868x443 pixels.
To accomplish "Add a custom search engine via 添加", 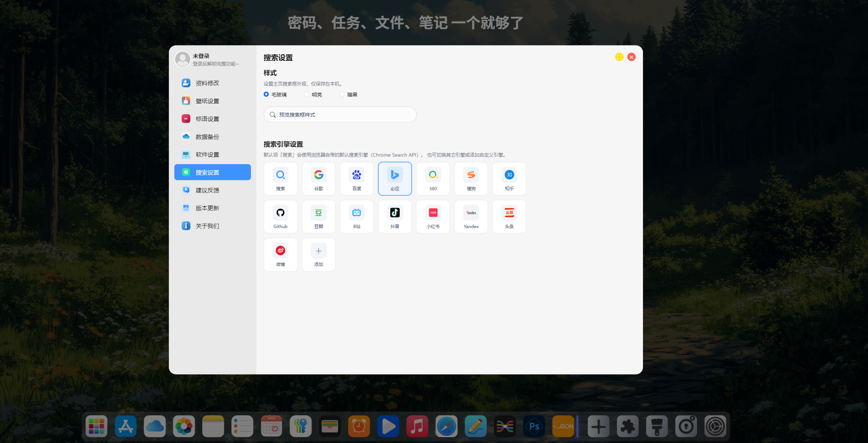I will point(319,254).
